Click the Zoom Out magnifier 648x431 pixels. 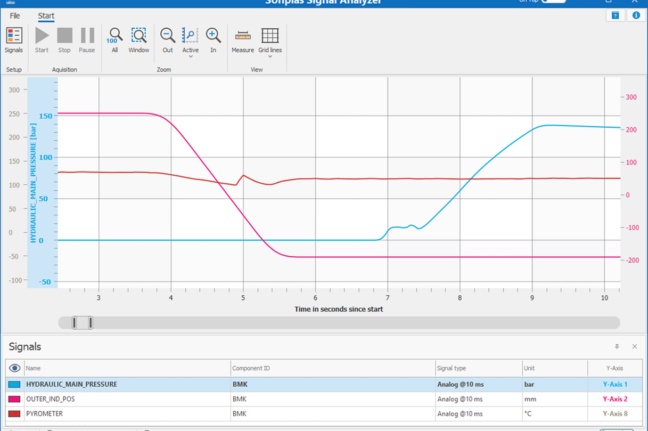(x=167, y=36)
